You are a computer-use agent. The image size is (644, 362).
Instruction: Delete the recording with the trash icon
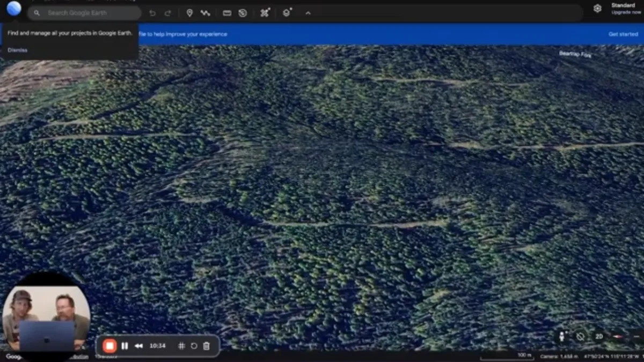tap(207, 346)
